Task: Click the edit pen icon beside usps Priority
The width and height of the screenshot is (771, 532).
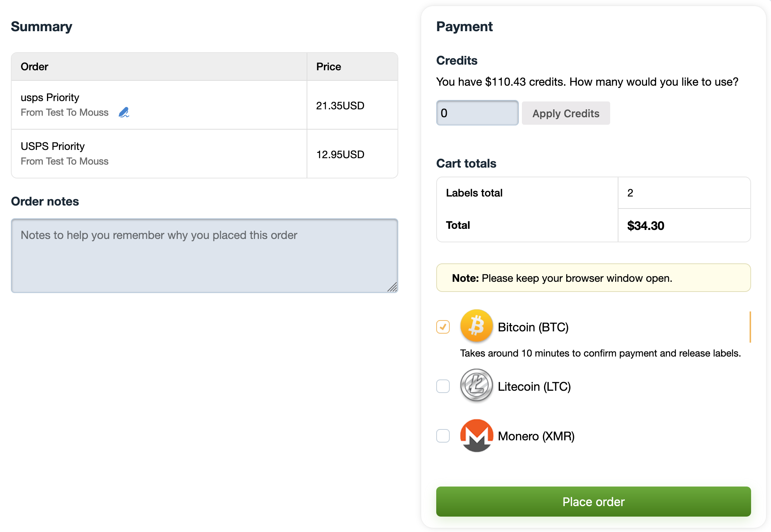Action: tap(124, 112)
